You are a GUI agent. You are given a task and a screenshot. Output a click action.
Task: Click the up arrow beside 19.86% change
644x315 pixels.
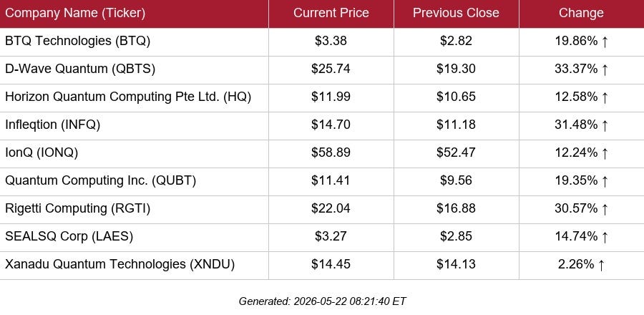604,42
